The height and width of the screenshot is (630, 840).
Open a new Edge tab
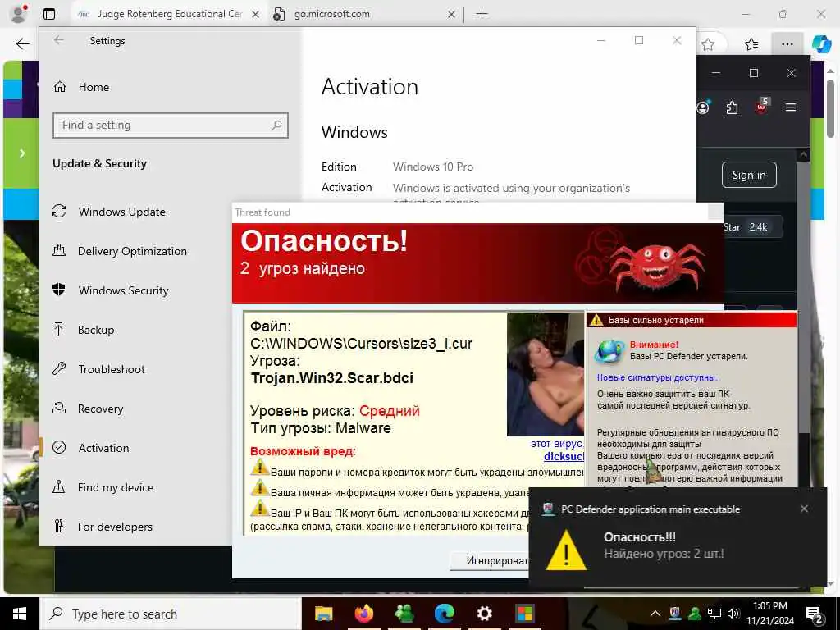coord(482,14)
